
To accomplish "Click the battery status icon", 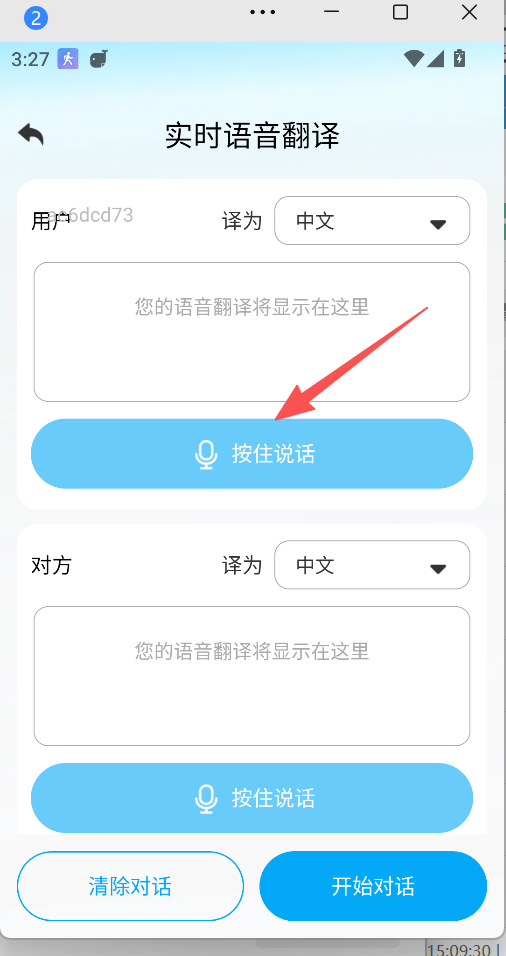I will (460, 59).
